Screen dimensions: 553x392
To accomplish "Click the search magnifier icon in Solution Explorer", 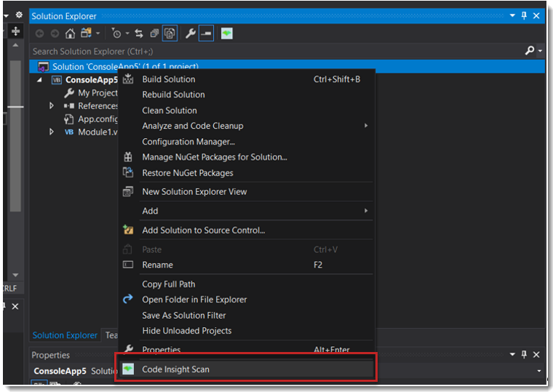I will point(530,51).
